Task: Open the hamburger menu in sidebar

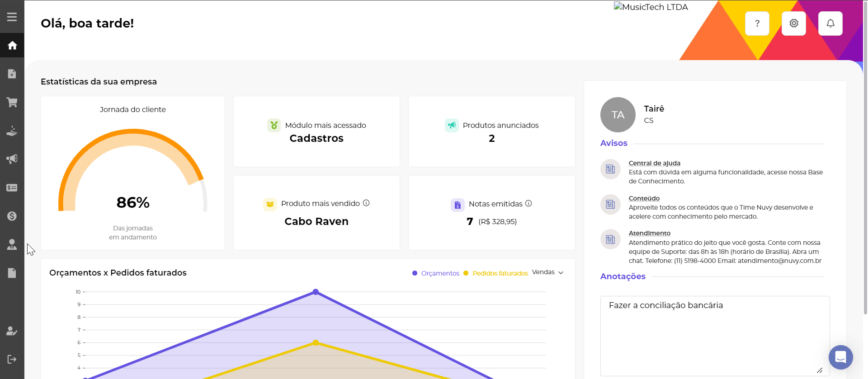Action: [x=12, y=17]
